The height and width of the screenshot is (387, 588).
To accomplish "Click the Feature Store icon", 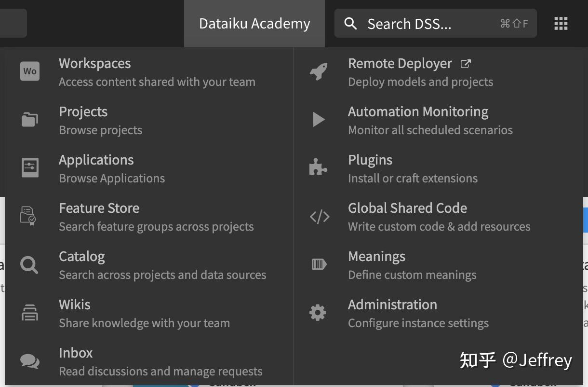I will [29, 216].
